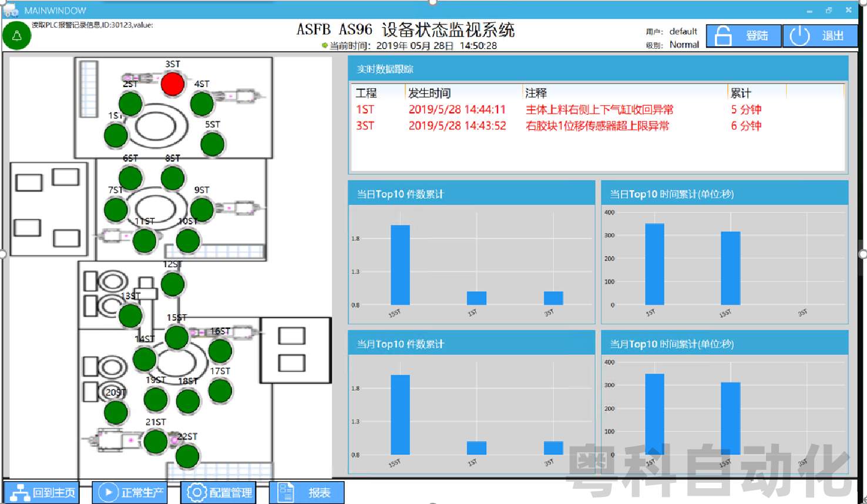Click the green 22ST station indicator
The image size is (867, 504).
[x=187, y=456]
